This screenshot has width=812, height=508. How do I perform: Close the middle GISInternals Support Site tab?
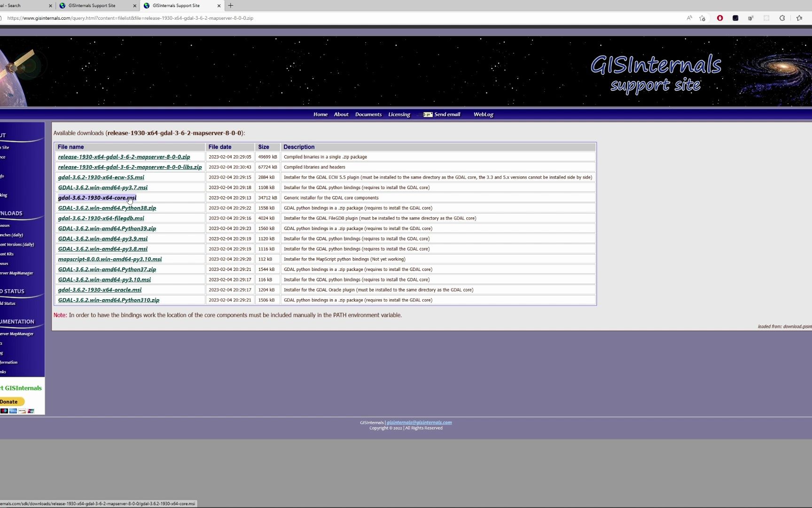point(135,6)
